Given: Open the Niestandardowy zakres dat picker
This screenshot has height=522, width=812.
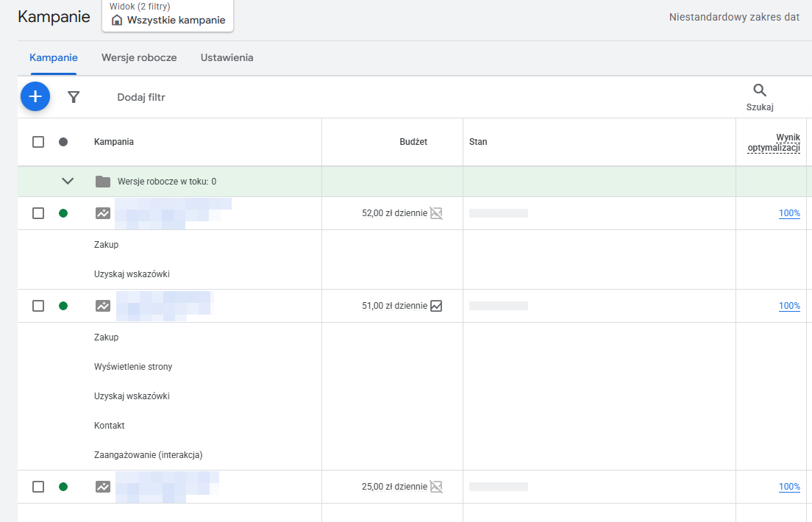Looking at the screenshot, I should pos(734,17).
